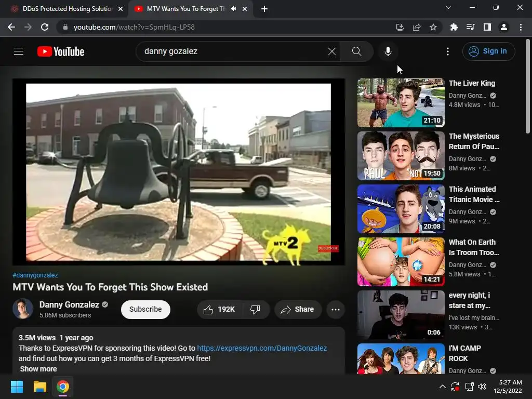Viewport: 532px width, 399px height.
Task: Click This Animated Titanic Movie title
Action: click(x=474, y=194)
